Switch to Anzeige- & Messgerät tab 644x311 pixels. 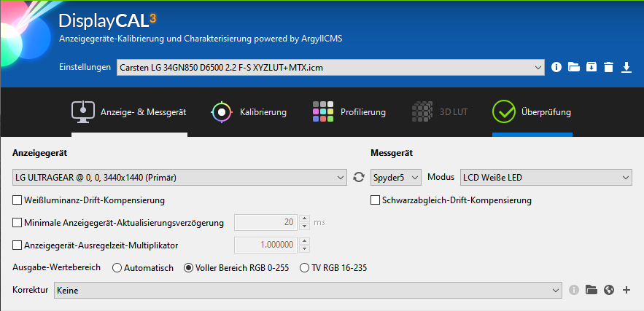[129, 112]
